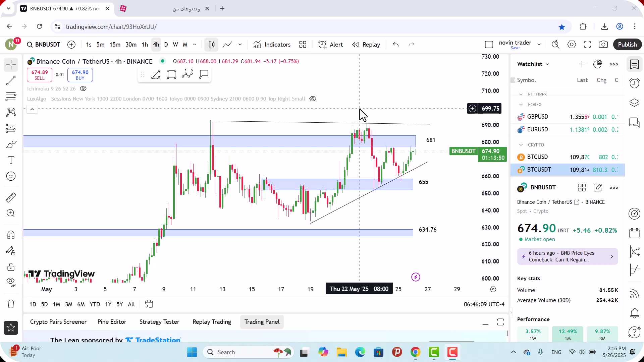The width and height of the screenshot is (644, 362).
Task: Select the ruler measure tool
Action: [11, 197]
